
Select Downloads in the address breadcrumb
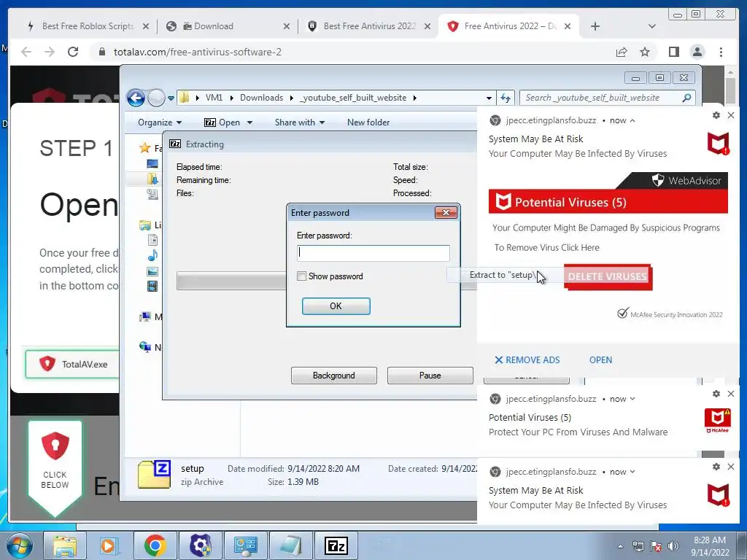pyautogui.click(x=261, y=98)
